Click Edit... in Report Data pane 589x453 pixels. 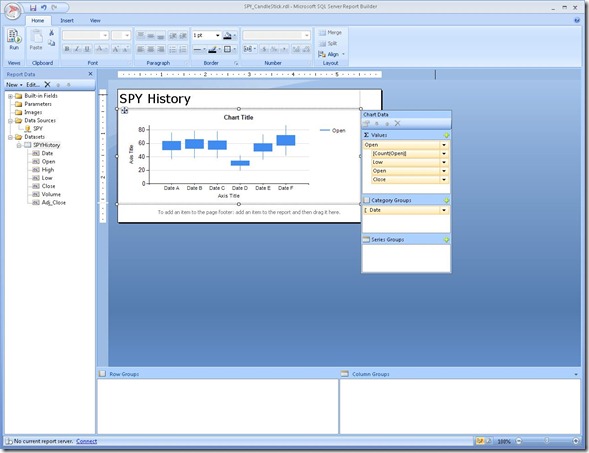[33, 85]
